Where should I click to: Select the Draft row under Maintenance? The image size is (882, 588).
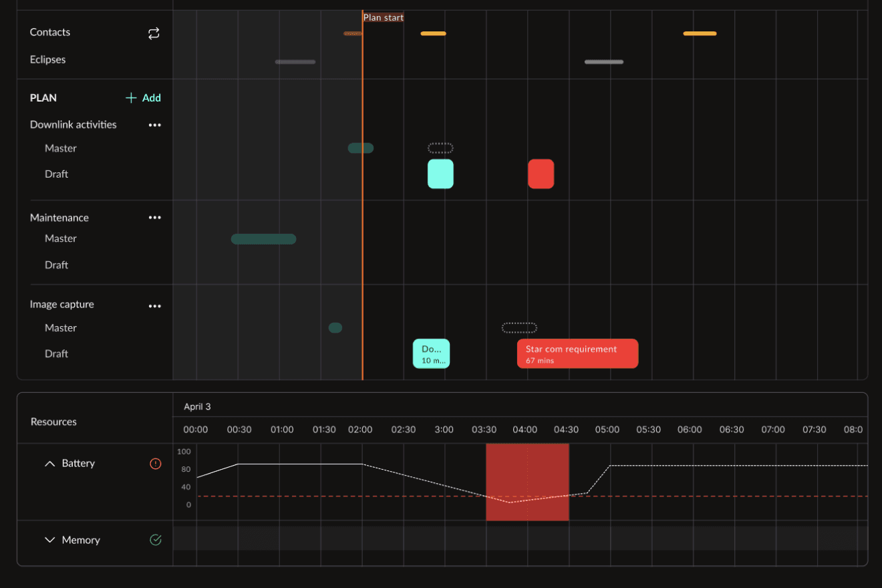click(x=57, y=265)
